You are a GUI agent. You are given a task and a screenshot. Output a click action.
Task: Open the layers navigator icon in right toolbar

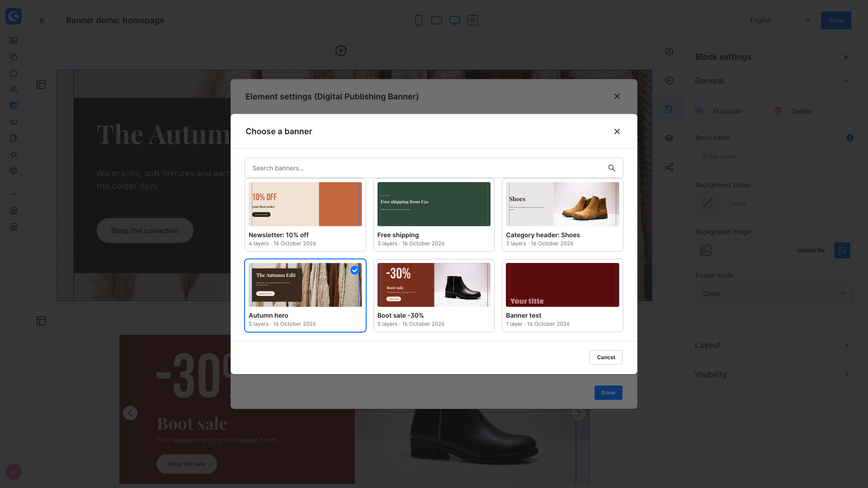pyautogui.click(x=669, y=138)
